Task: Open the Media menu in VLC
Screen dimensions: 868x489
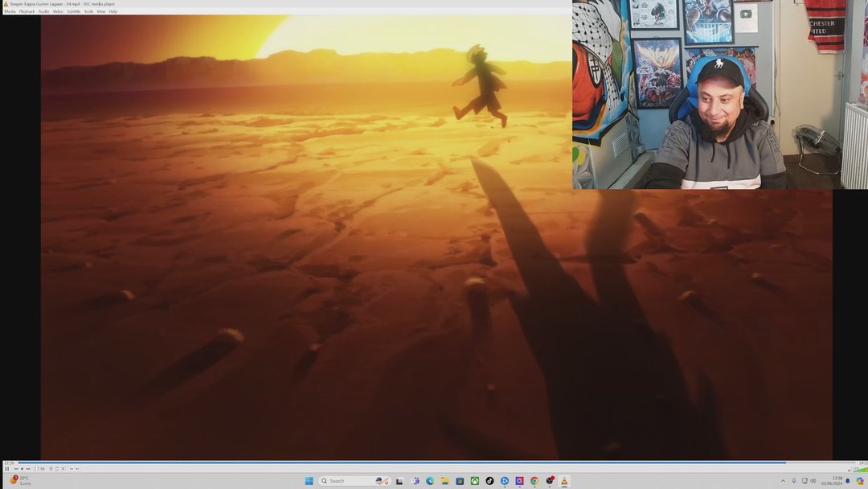Action: [10, 11]
